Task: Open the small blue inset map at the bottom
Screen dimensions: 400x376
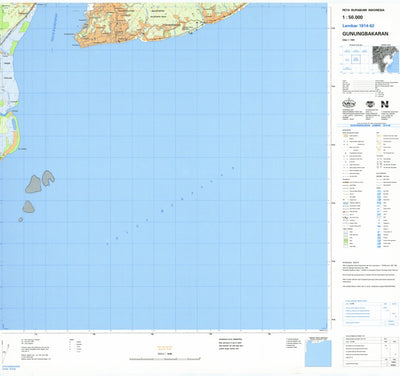Action: coord(318,352)
